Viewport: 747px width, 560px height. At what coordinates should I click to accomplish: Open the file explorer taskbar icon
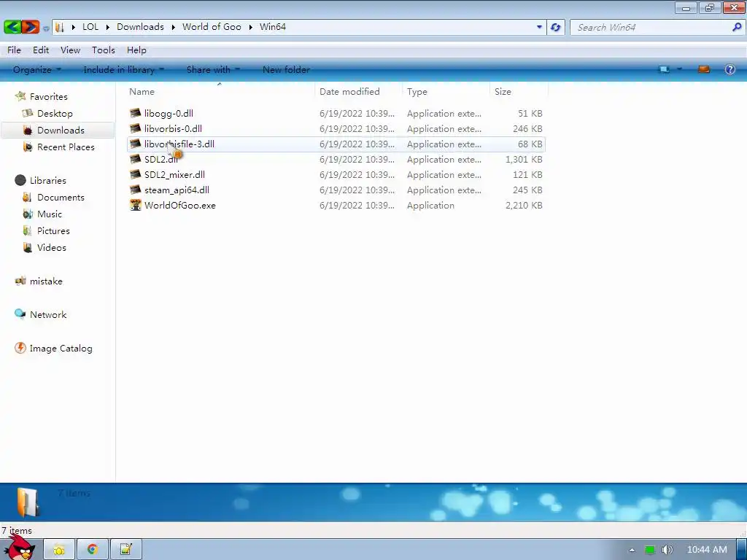pos(60,550)
